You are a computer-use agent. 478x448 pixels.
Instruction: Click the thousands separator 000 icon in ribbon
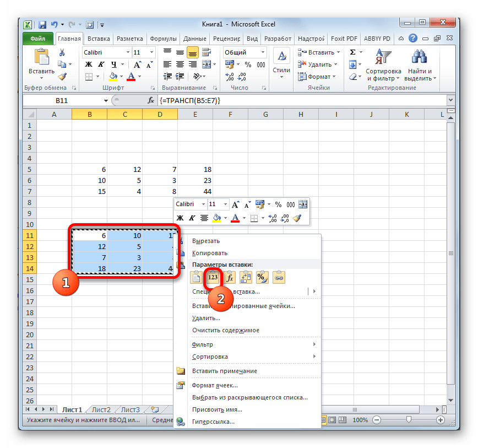click(261, 64)
